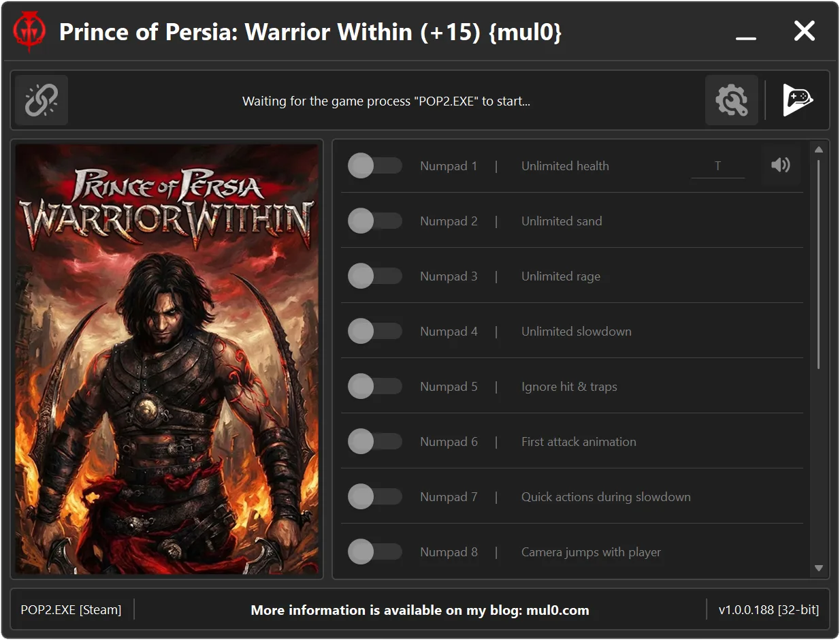This screenshot has width=840, height=640.
Task: Click the Unlimited health cheat name
Action: point(565,165)
